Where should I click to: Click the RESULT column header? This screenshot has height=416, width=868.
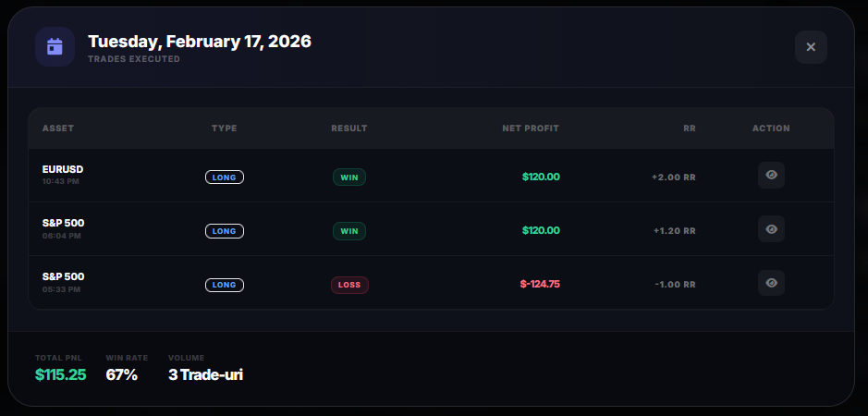[349, 128]
